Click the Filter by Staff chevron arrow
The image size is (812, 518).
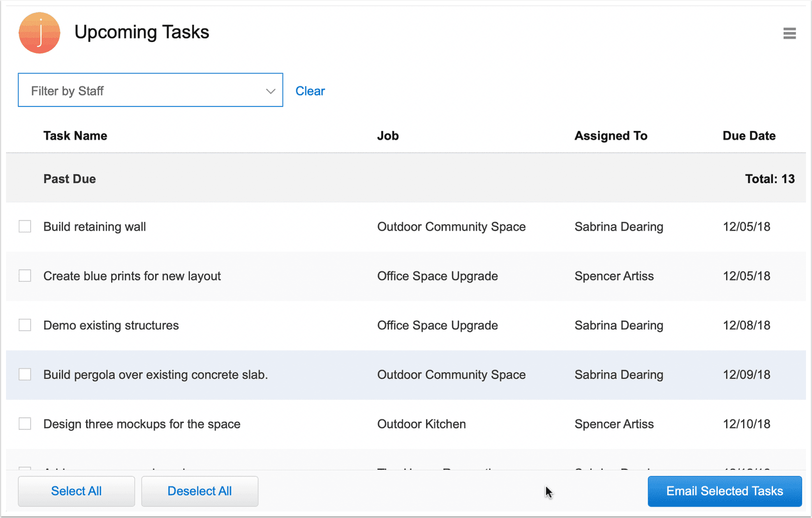pyautogui.click(x=270, y=90)
